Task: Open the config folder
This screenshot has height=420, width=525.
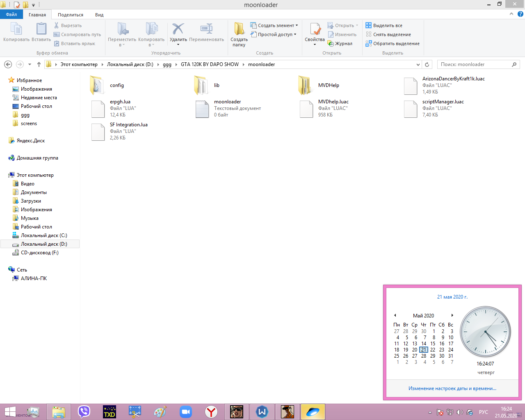Action: 98,85
